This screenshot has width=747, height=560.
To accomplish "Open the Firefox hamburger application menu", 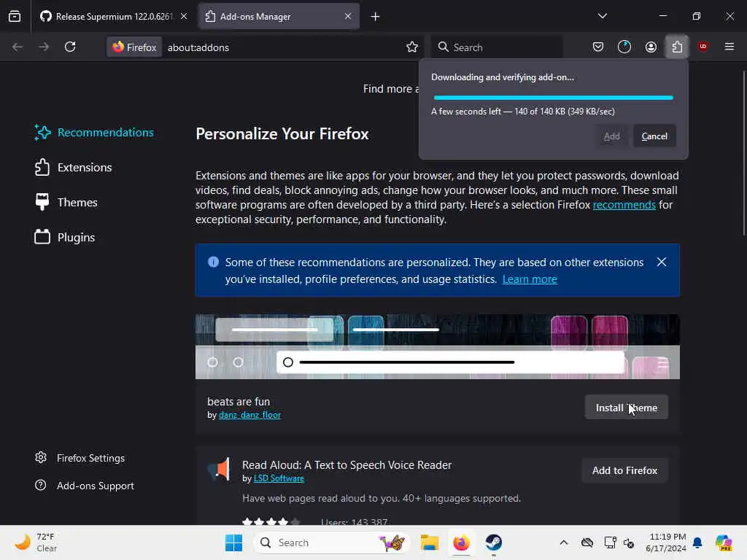I will 729,47.
